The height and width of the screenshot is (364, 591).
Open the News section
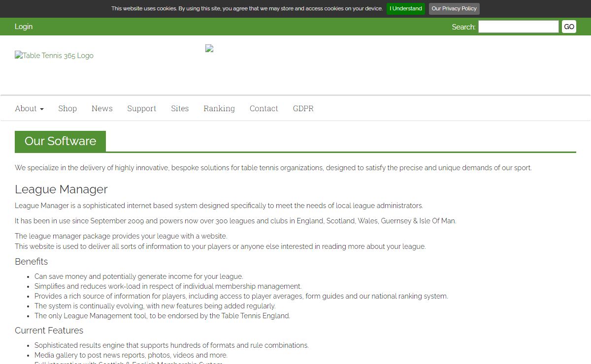pyautogui.click(x=102, y=108)
